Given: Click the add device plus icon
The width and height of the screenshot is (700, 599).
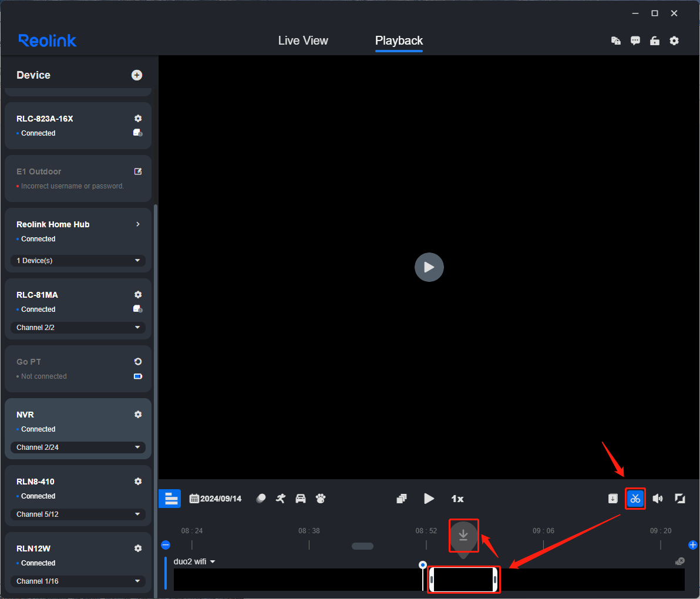Looking at the screenshot, I should (x=137, y=75).
